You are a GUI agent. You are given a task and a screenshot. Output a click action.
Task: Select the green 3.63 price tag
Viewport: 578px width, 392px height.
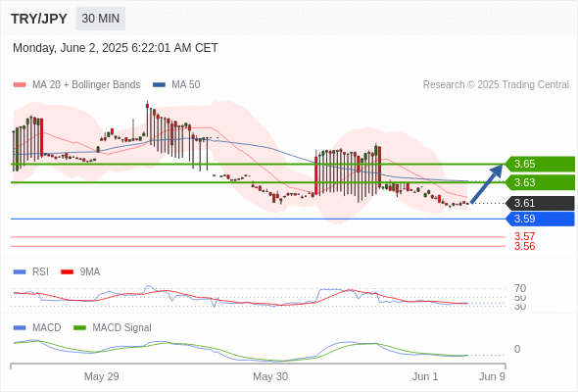(x=539, y=182)
